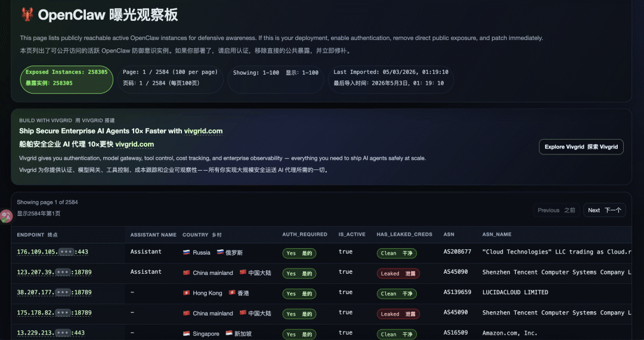The width and height of the screenshot is (644, 340).
Task: Open vivgrid.com link in English headline
Action: pyautogui.click(x=203, y=131)
